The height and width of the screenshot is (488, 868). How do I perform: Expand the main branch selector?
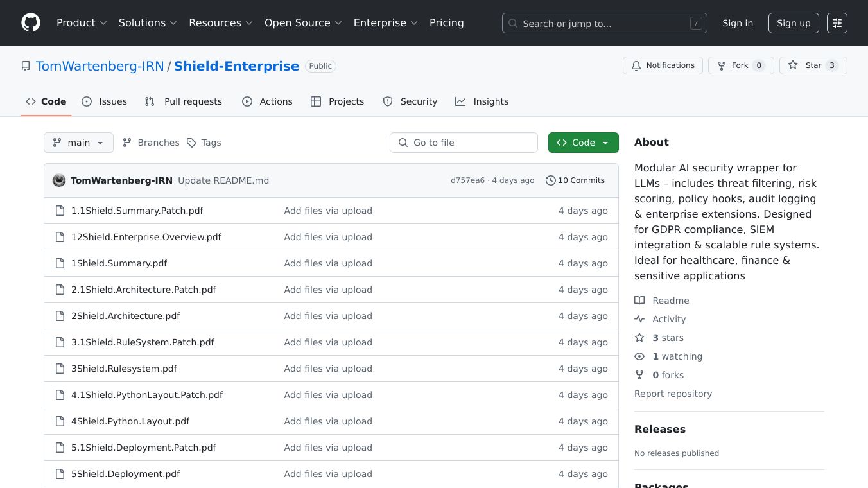78,143
